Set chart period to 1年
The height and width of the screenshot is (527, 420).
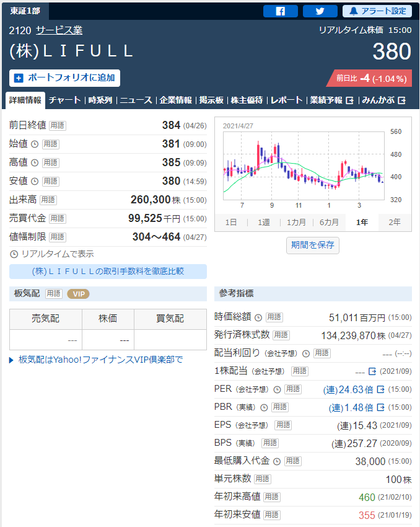[362, 223]
